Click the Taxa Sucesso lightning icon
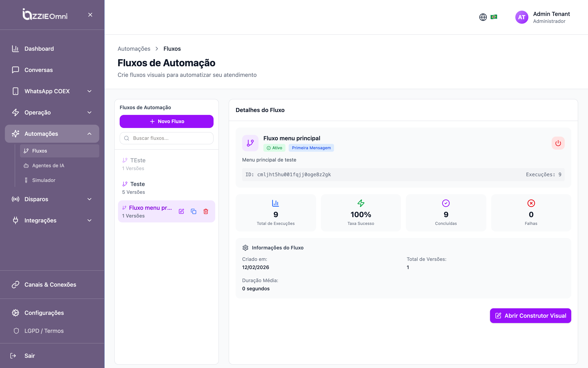Viewport: 588px width, 368px height. (x=361, y=203)
